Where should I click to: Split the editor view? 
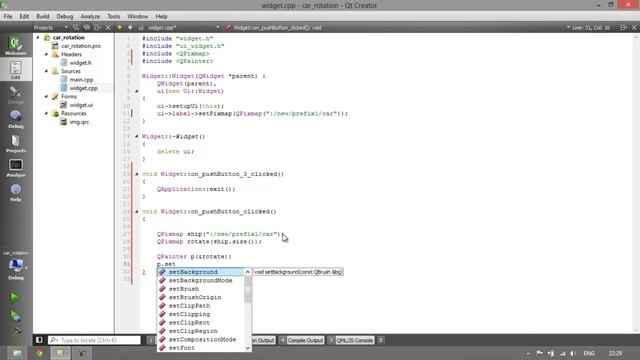coord(623,27)
